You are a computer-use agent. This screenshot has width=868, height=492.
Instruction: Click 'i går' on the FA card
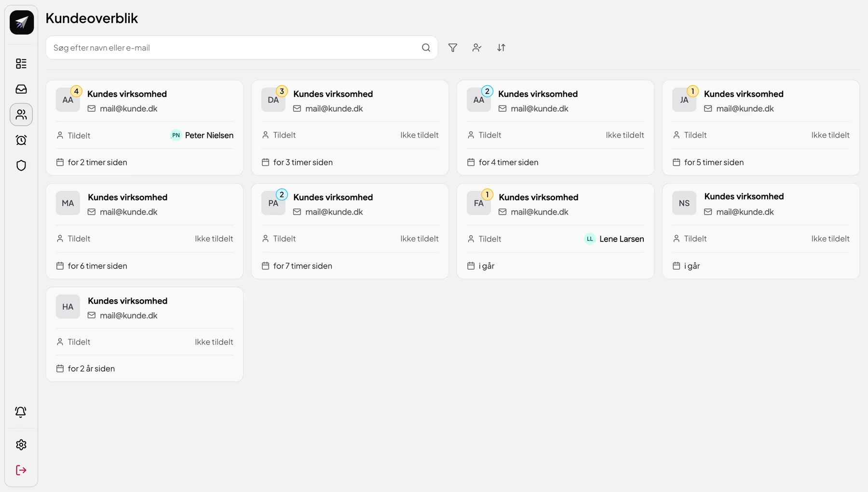pos(487,266)
